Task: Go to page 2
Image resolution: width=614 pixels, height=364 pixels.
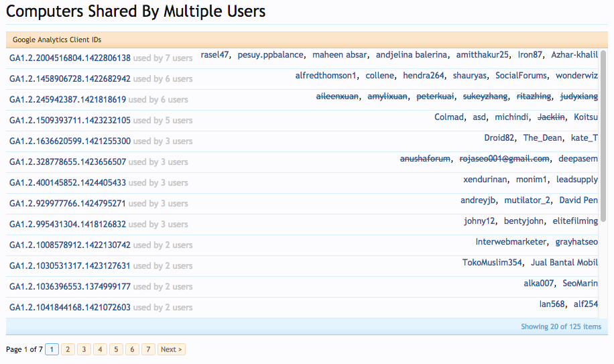Action: pyautogui.click(x=68, y=349)
